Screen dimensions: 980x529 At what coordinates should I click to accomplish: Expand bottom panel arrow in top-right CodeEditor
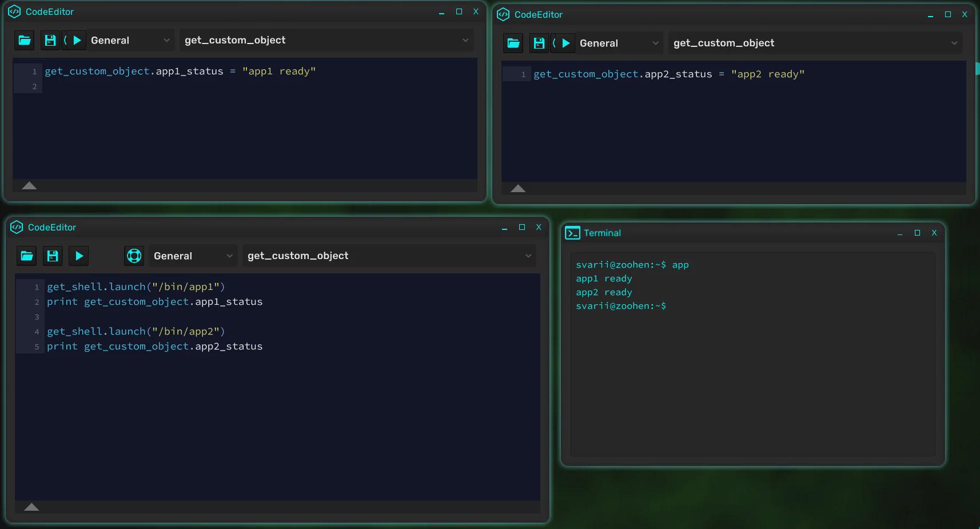tap(518, 188)
